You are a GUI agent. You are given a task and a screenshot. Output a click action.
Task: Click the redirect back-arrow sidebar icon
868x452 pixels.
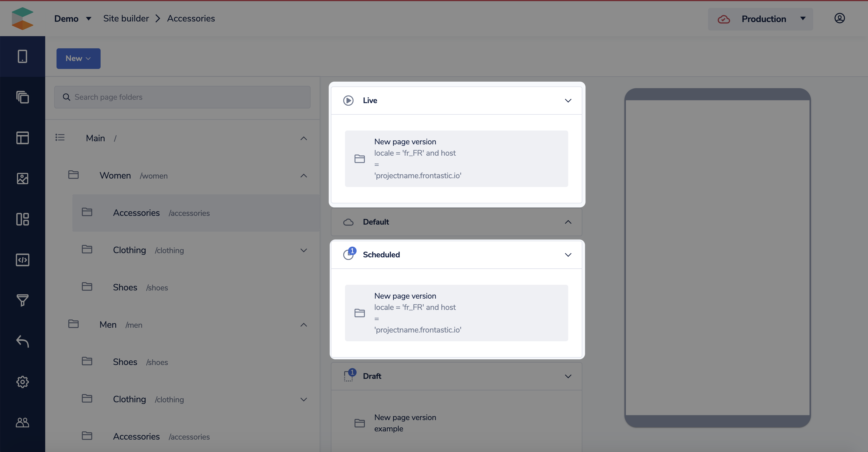pyautogui.click(x=22, y=341)
